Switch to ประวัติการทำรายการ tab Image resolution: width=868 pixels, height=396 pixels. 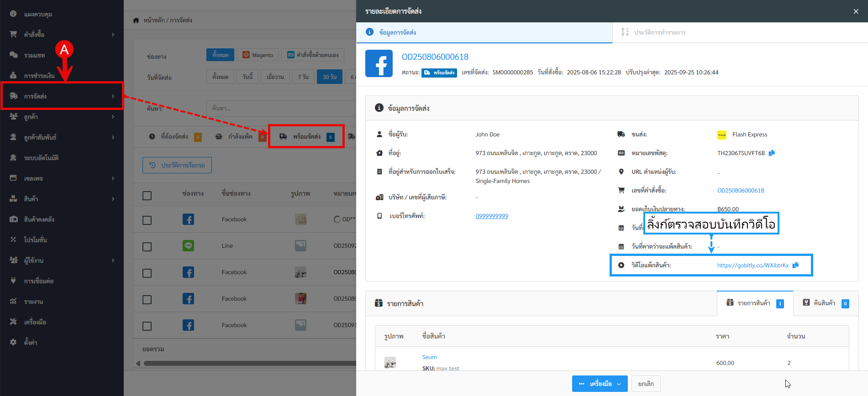click(x=659, y=32)
